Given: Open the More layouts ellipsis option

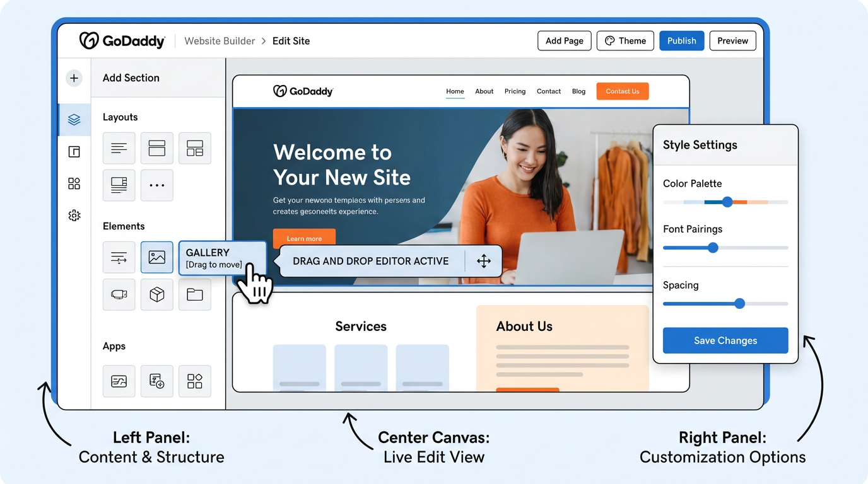Looking at the screenshot, I should [156, 185].
